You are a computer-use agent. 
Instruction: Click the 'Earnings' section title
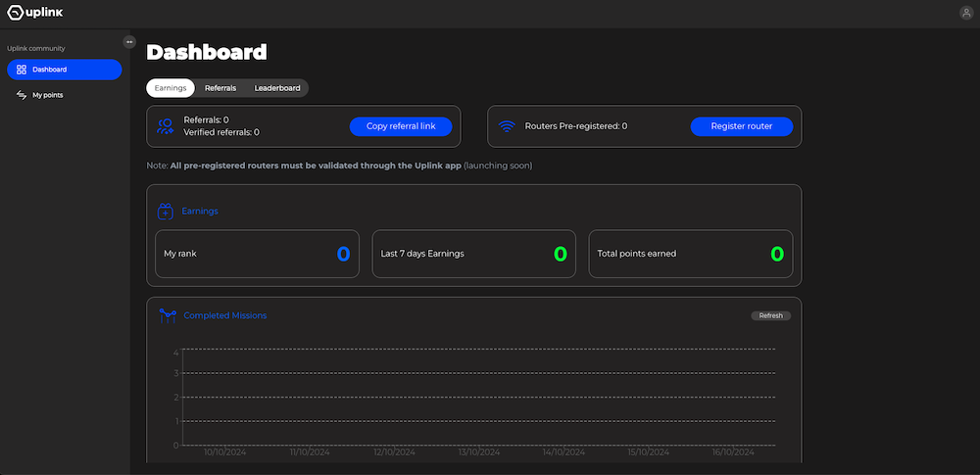(200, 212)
